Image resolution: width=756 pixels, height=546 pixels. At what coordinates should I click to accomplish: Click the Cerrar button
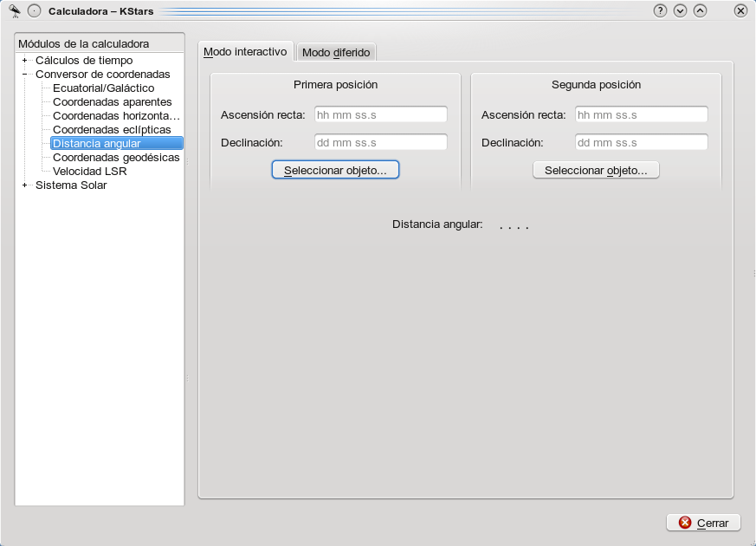point(703,523)
